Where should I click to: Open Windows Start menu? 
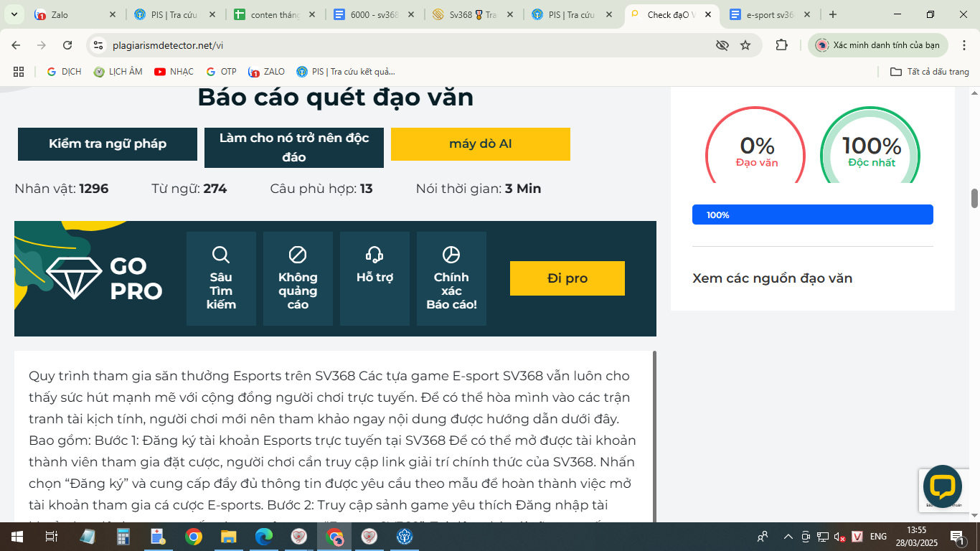point(17,537)
